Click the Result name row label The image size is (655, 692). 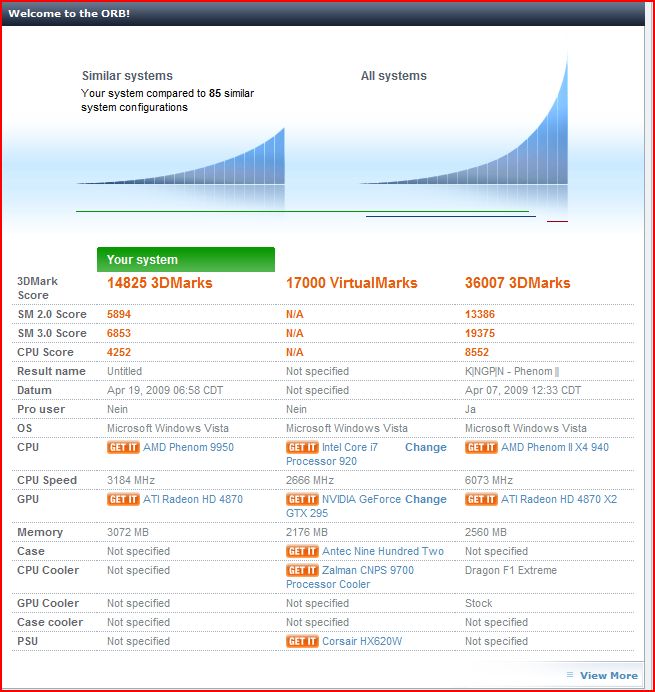tap(51, 371)
